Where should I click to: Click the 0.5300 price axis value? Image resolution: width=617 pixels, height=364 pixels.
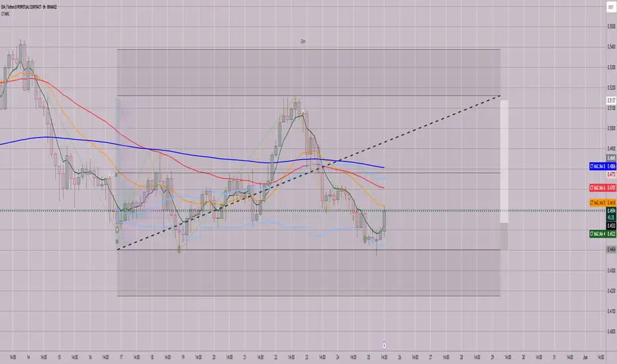611,68
